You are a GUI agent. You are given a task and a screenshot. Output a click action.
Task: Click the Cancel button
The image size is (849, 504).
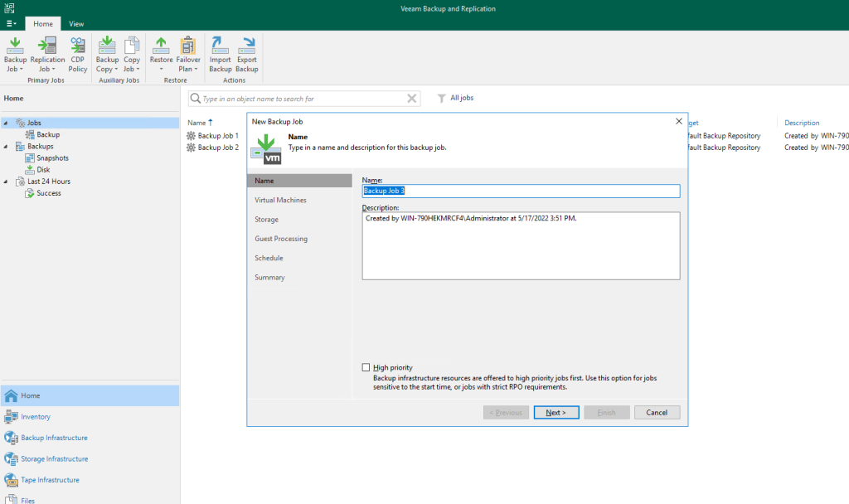(657, 413)
